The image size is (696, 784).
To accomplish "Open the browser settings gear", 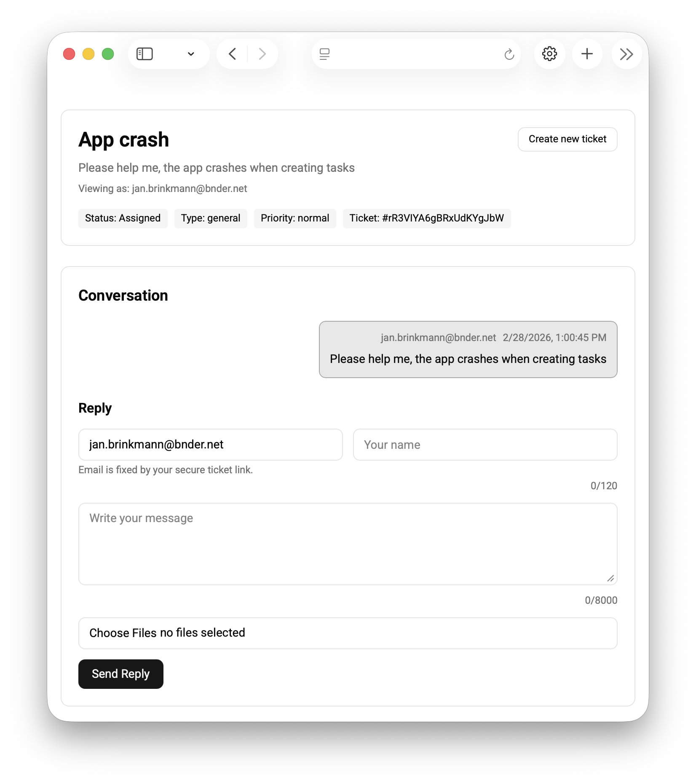I will pyautogui.click(x=549, y=54).
